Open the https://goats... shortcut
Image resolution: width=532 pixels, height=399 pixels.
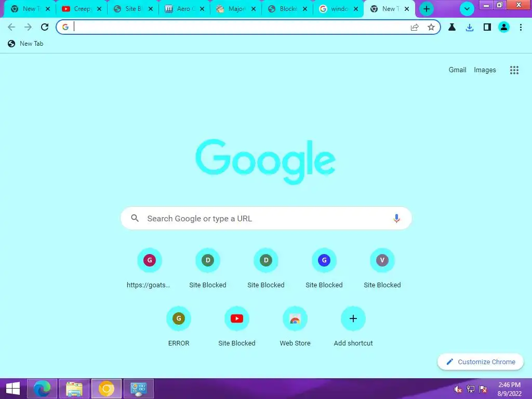149,269
